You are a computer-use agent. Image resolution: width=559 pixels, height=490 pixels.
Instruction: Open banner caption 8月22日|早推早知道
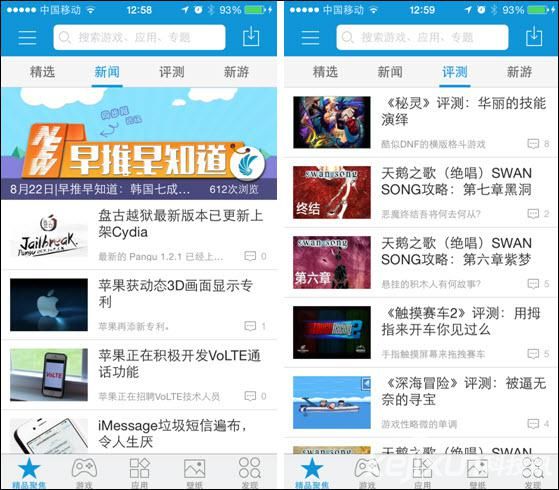(100, 189)
